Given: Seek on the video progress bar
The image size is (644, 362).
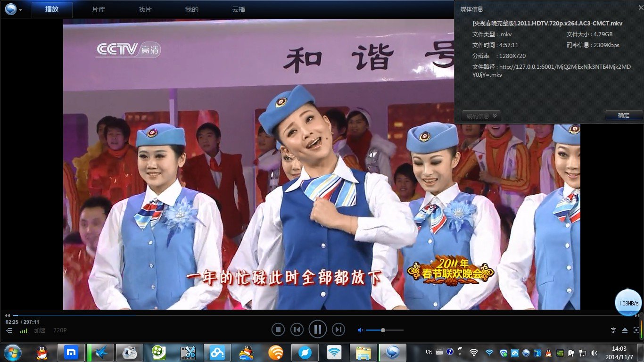Looking at the screenshot, I should 189,315.
